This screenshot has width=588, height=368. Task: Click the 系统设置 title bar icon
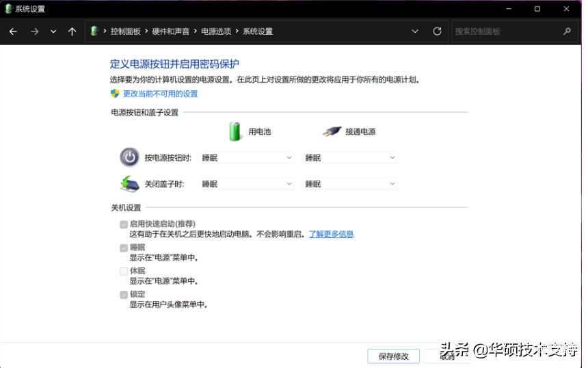click(x=8, y=9)
